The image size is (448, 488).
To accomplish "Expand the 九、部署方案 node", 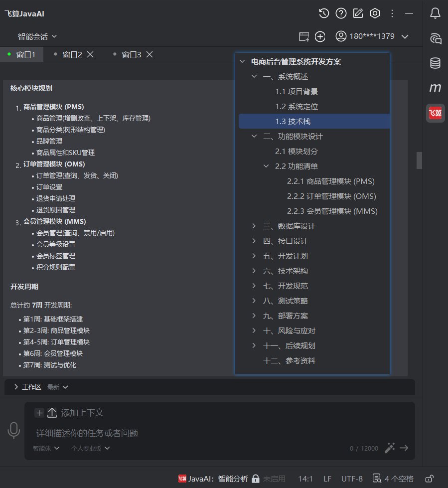I will (254, 316).
